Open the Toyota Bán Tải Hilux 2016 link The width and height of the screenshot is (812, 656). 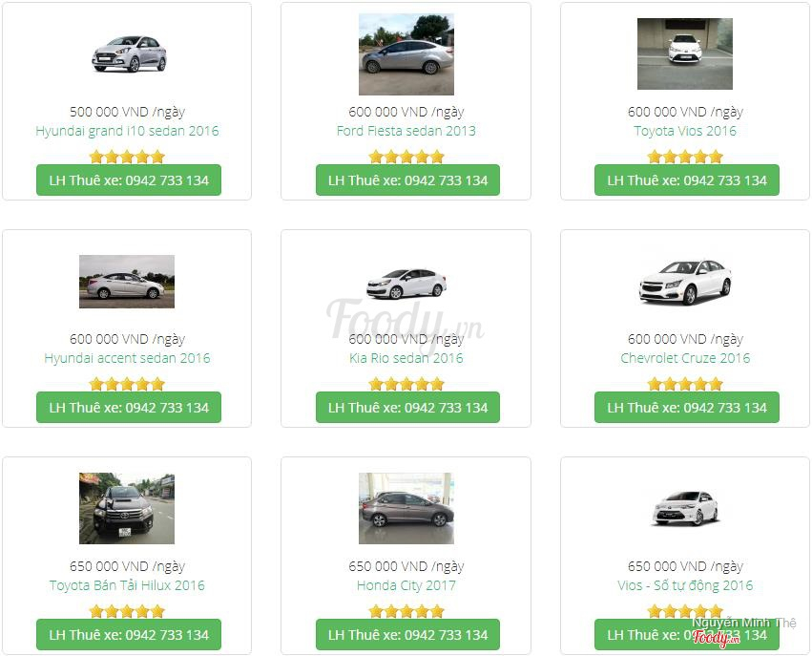pyautogui.click(x=127, y=585)
